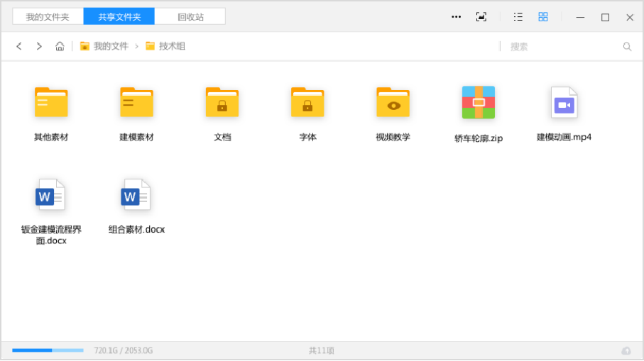Image resolution: width=644 pixels, height=361 pixels.
Task: Open the locked 文档 folder
Action: click(x=222, y=103)
